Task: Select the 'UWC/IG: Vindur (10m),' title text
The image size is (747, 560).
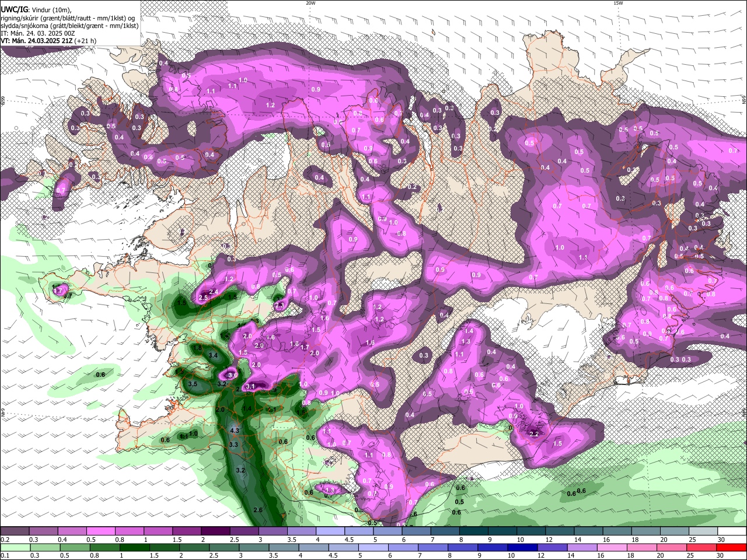Action: tap(36, 10)
